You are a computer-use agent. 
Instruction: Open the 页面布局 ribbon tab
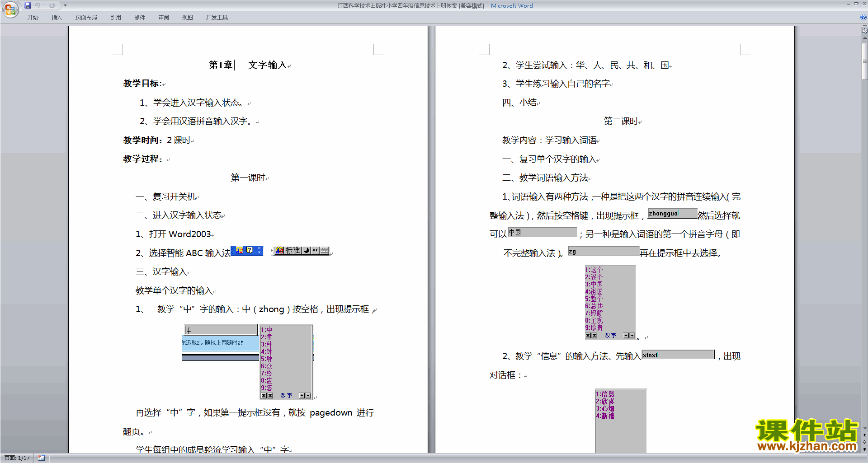pos(86,17)
